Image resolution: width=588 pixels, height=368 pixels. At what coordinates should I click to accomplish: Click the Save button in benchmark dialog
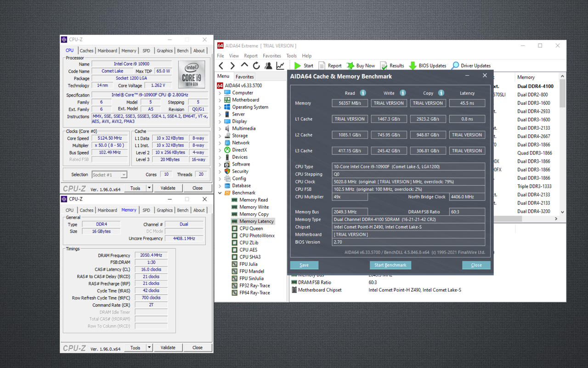point(304,265)
